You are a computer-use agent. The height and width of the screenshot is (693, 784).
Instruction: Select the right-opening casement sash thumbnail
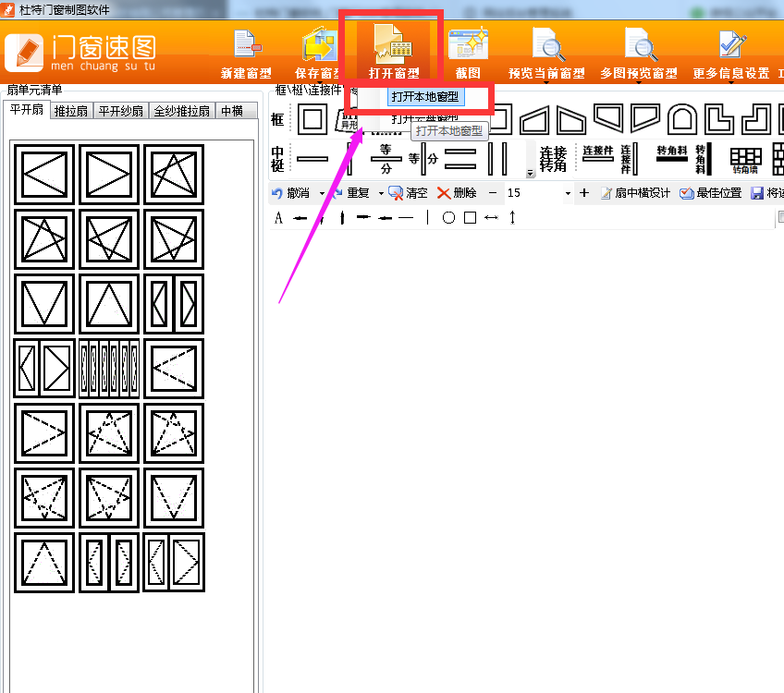pyautogui.click(x=109, y=175)
